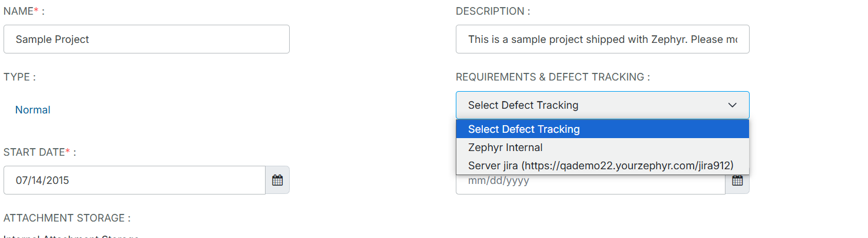Screen dimensions: 868x238
Task: Click the red required asterisk beside NAME
Action: [x=36, y=11]
